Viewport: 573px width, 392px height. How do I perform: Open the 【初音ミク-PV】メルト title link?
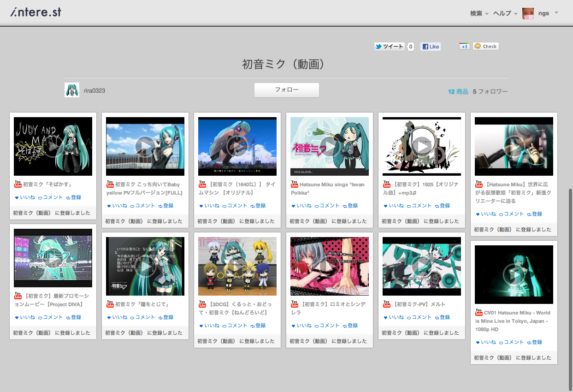coord(419,304)
